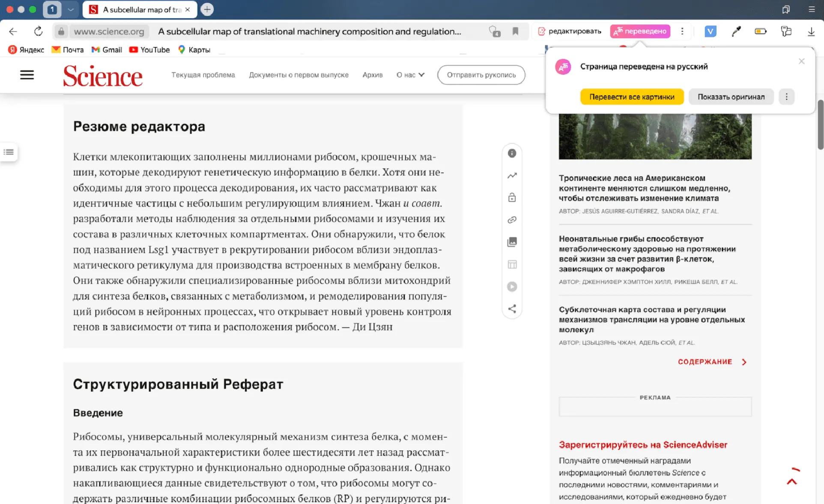Click 'Показать оригинал' button

[731, 97]
